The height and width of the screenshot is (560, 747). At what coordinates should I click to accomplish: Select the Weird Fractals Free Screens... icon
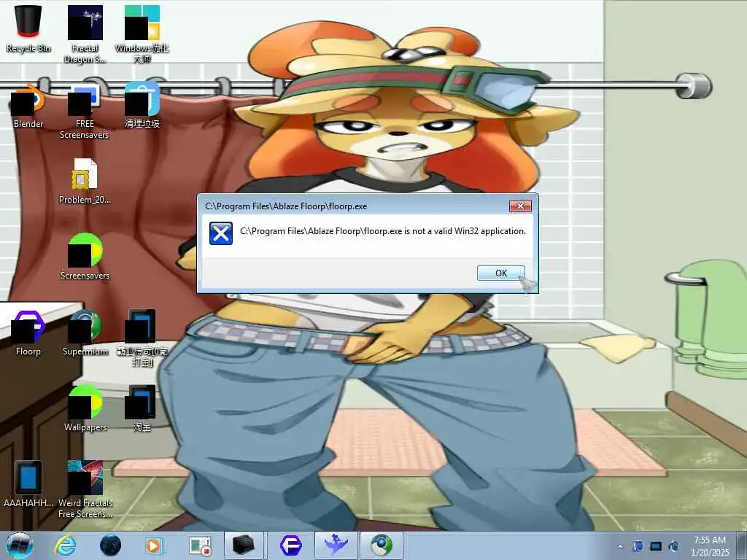tap(85, 489)
